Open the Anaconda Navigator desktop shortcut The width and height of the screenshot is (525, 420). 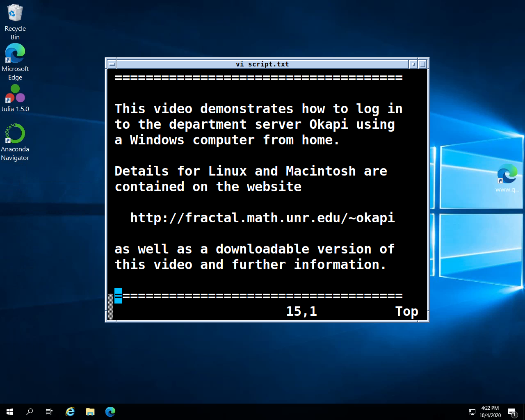click(x=15, y=142)
